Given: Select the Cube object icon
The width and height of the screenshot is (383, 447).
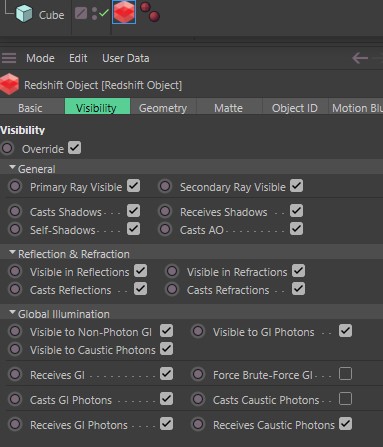Looking at the screenshot, I should [24, 14].
